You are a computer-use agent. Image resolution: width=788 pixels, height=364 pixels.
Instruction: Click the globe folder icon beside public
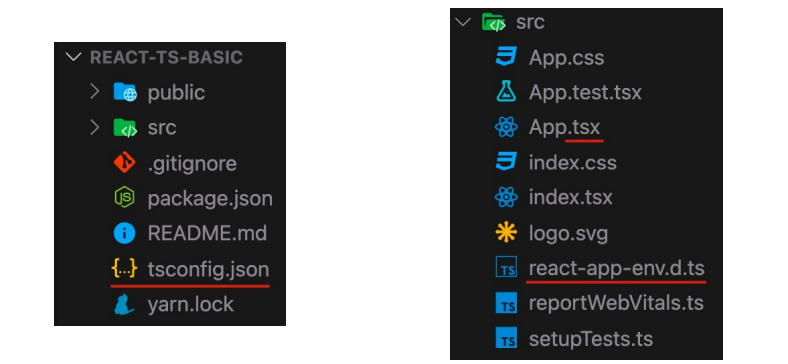(x=125, y=93)
